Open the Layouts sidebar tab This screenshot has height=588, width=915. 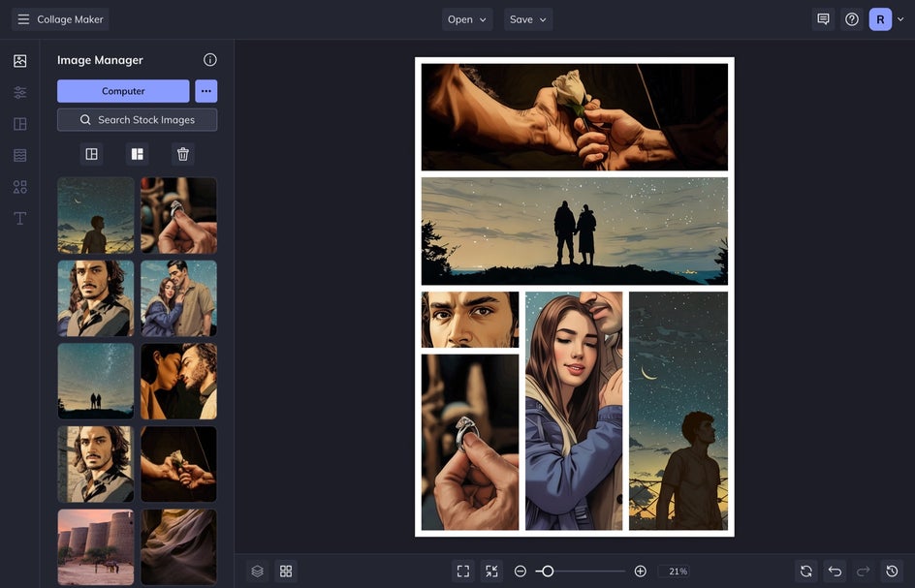pos(19,124)
